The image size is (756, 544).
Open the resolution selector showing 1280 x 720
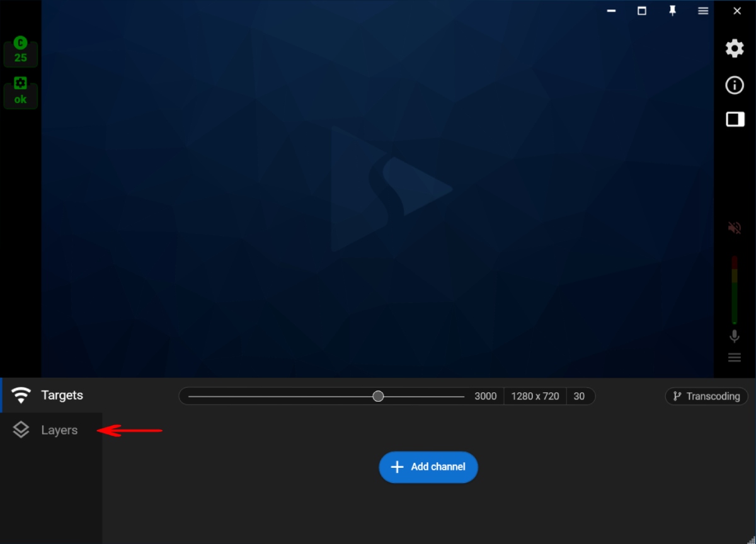click(x=535, y=396)
